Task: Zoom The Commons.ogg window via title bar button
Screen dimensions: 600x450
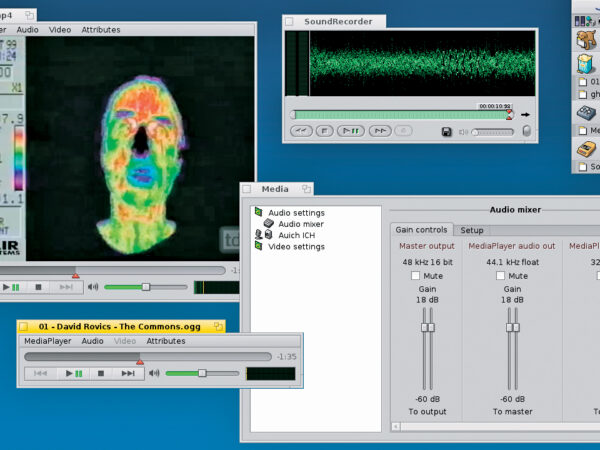Action: (x=216, y=326)
